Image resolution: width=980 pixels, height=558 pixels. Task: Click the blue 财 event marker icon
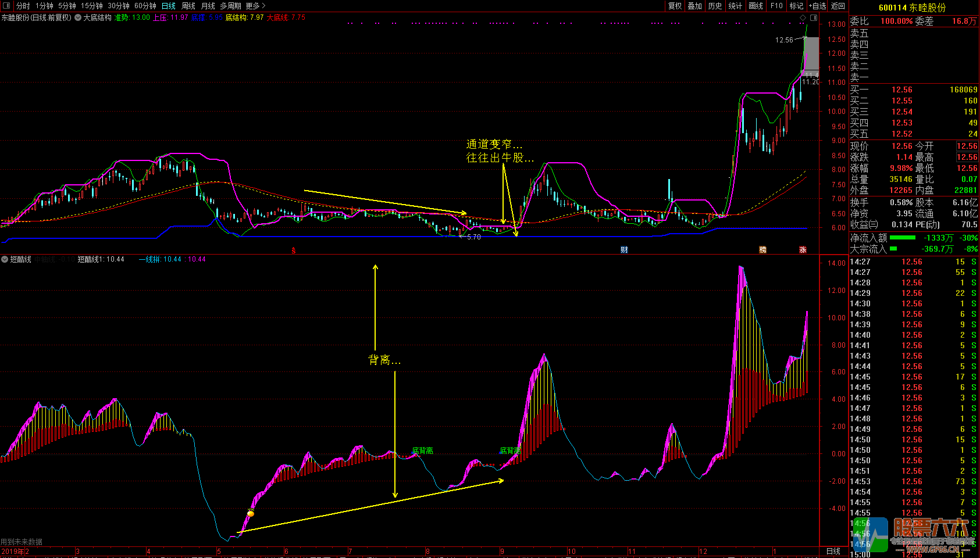pos(624,250)
